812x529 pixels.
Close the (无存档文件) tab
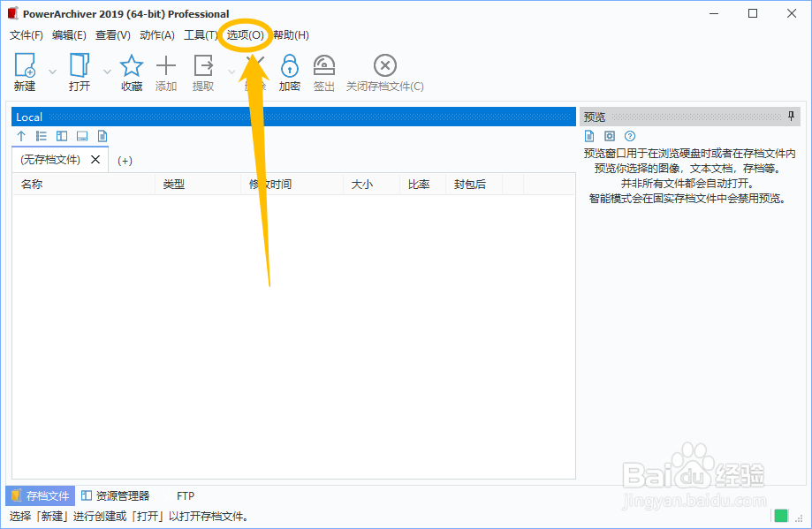[x=95, y=160]
